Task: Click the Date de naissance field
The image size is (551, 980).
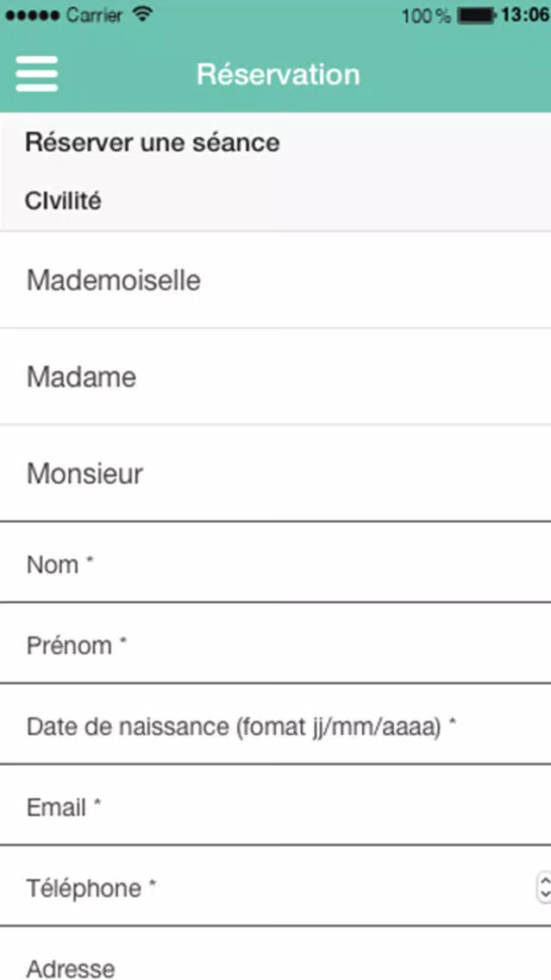Action: [x=276, y=725]
